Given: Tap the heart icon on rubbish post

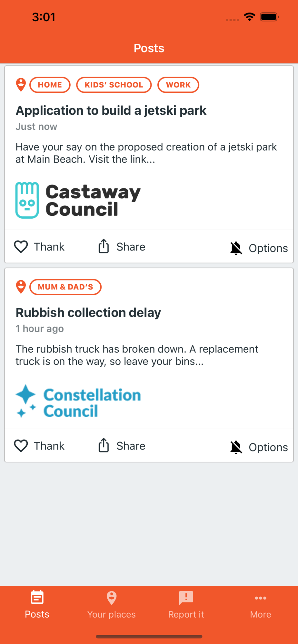Looking at the screenshot, I should coord(21,446).
